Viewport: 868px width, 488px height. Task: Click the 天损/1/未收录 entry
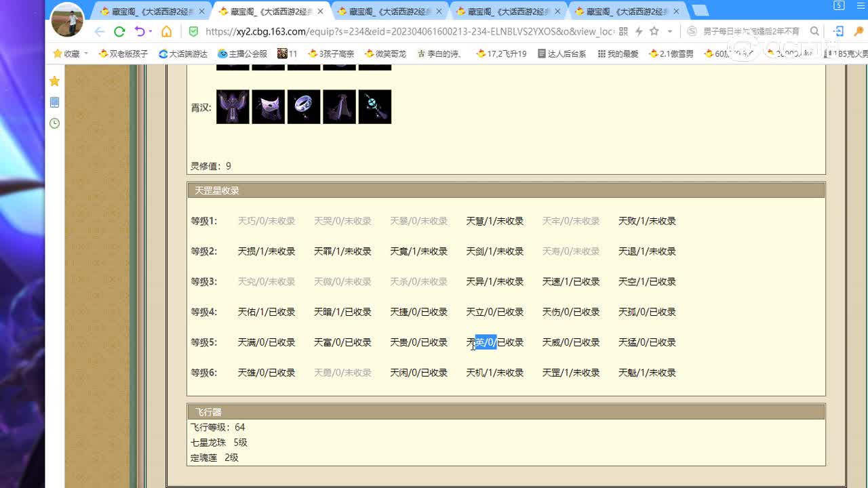267,251
